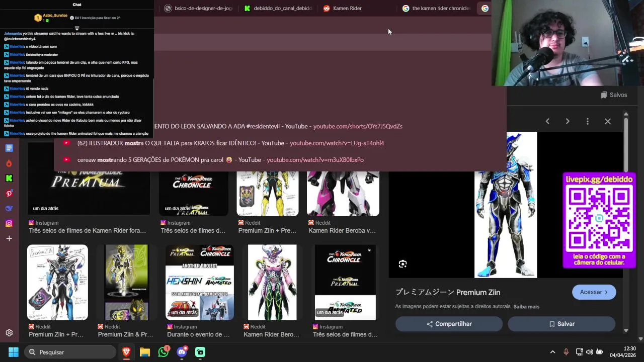Viewport: 644px width, 362px height.
Task: Open the green streaming app in taskbar
Action: [201, 352]
